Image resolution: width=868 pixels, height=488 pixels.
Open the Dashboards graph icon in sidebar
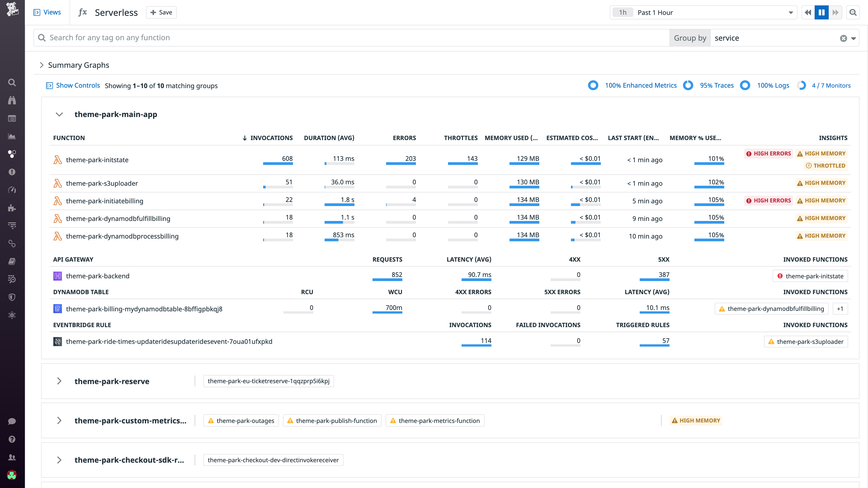click(12, 136)
